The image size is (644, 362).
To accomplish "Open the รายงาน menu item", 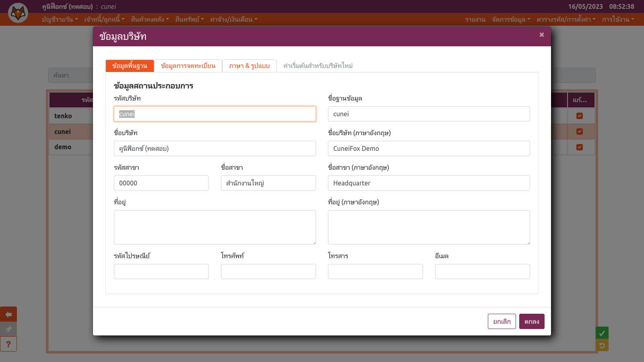I will point(475,19).
